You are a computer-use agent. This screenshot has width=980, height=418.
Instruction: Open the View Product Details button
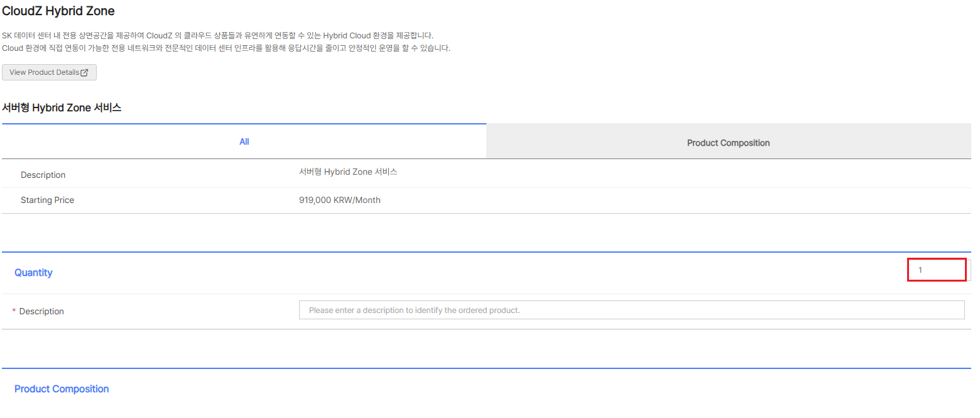(x=49, y=72)
